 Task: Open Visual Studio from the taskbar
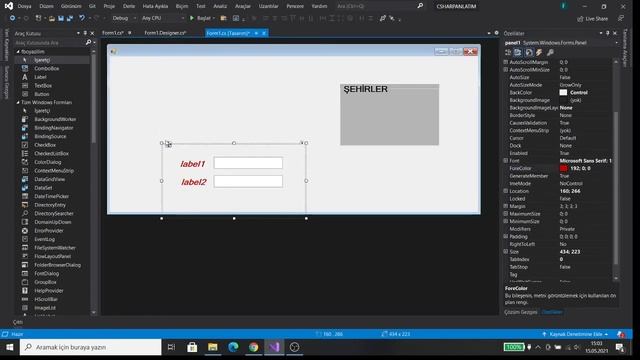(274, 347)
